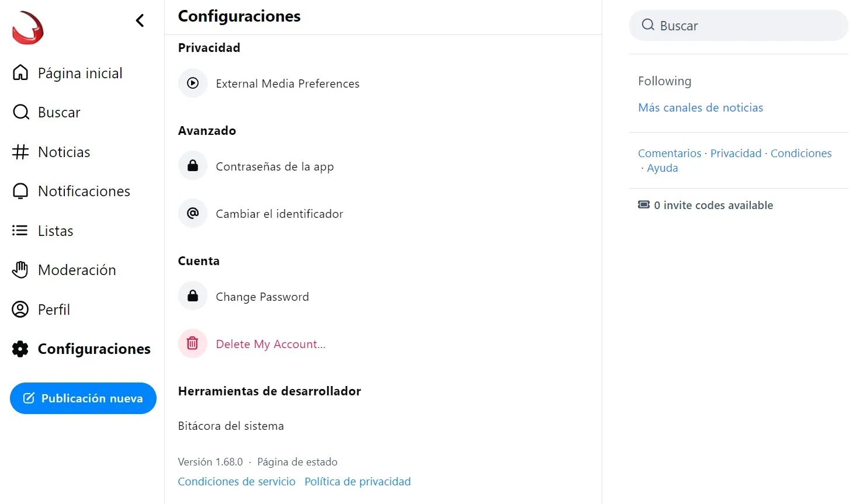
Task: Open Bitácora del sistema
Action: (x=231, y=426)
